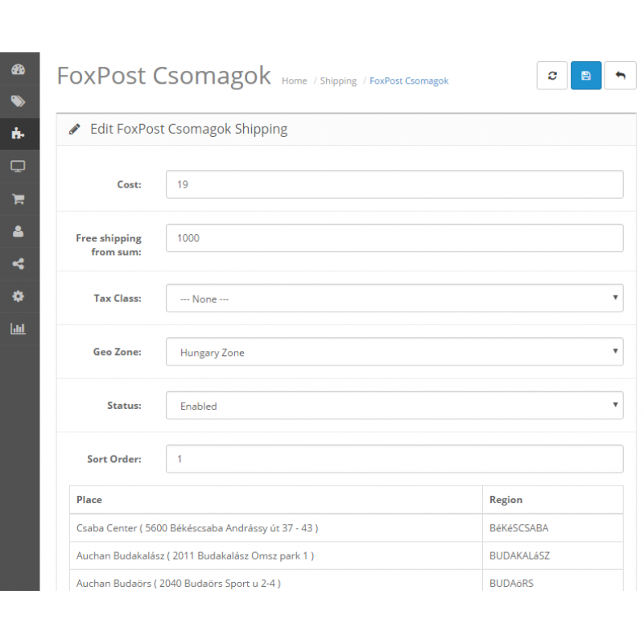Viewport: 644px width, 644px height.
Task: Go to Home breadcrumb link
Action: [x=294, y=81]
